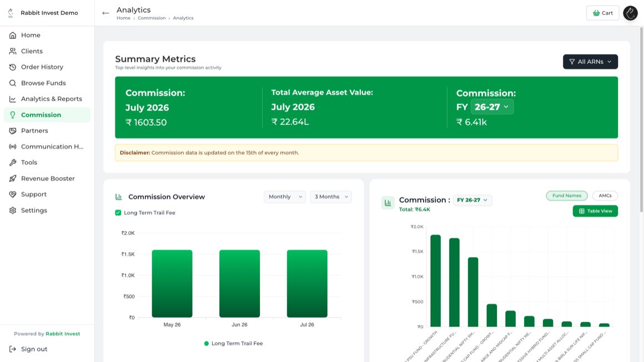
Task: Open the profile avatar in top corner
Action: tap(630, 13)
